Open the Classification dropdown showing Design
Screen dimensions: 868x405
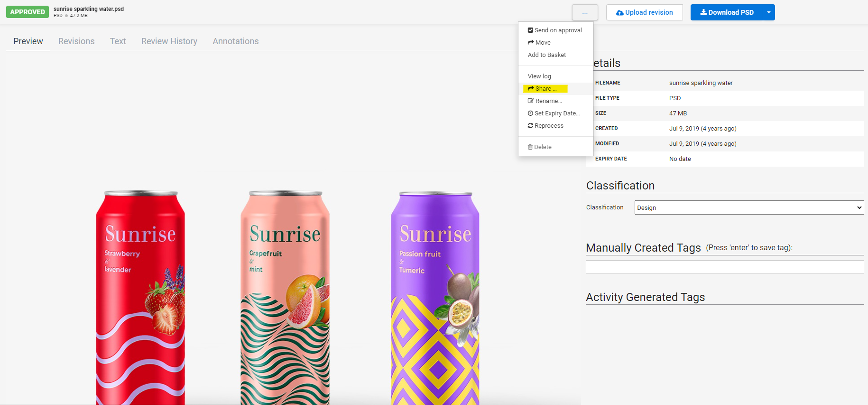tap(749, 207)
